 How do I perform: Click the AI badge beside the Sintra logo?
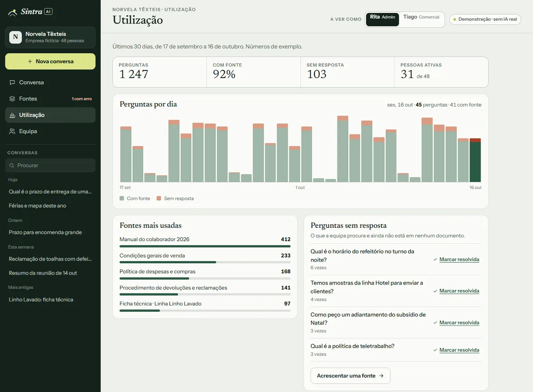(48, 12)
